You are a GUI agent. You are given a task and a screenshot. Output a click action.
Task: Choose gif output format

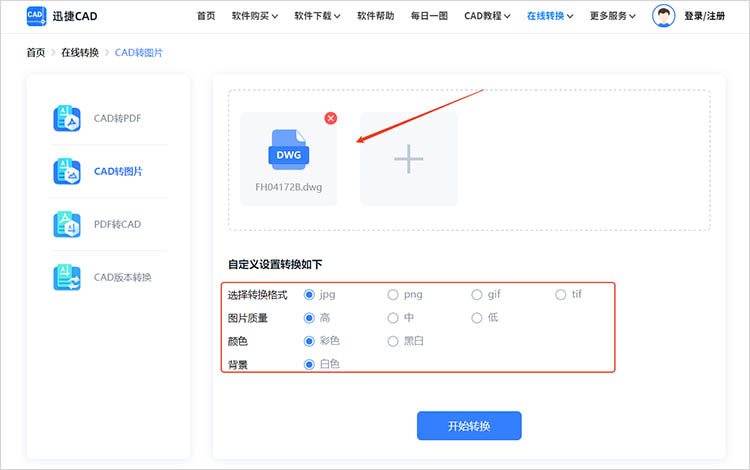point(477,295)
